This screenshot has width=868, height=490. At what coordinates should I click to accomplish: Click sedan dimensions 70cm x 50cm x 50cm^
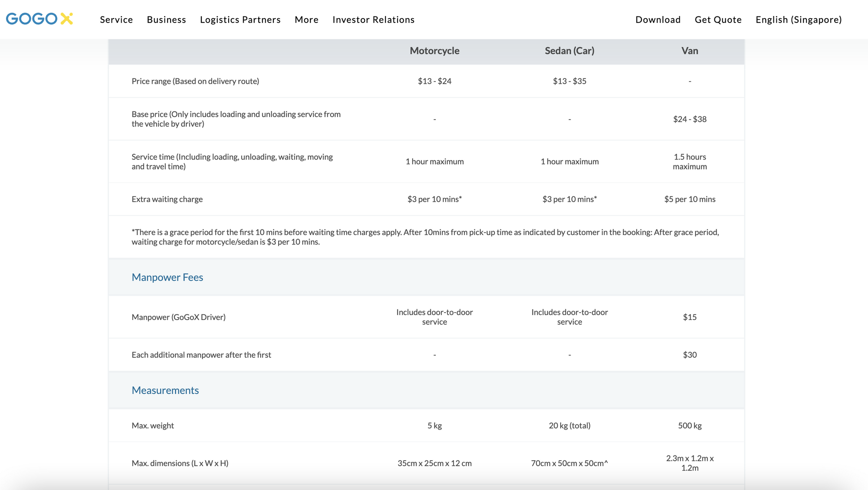coord(569,463)
